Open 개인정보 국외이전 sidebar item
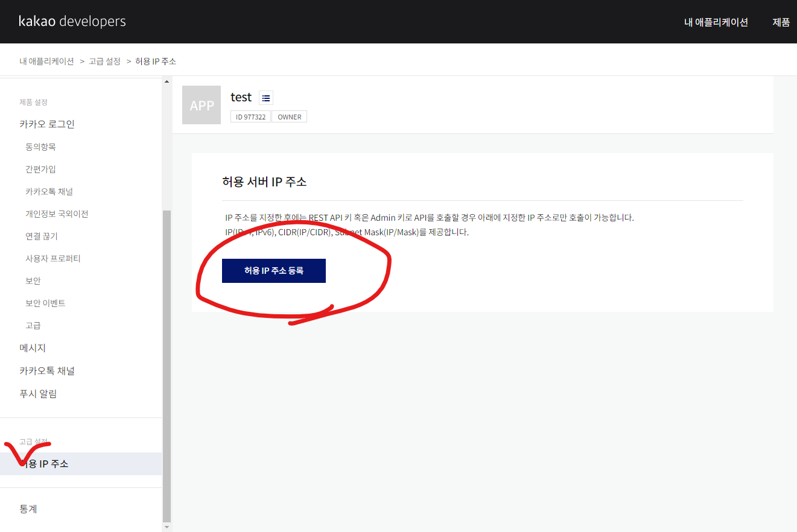Image resolution: width=797 pixels, height=532 pixels. (x=57, y=214)
